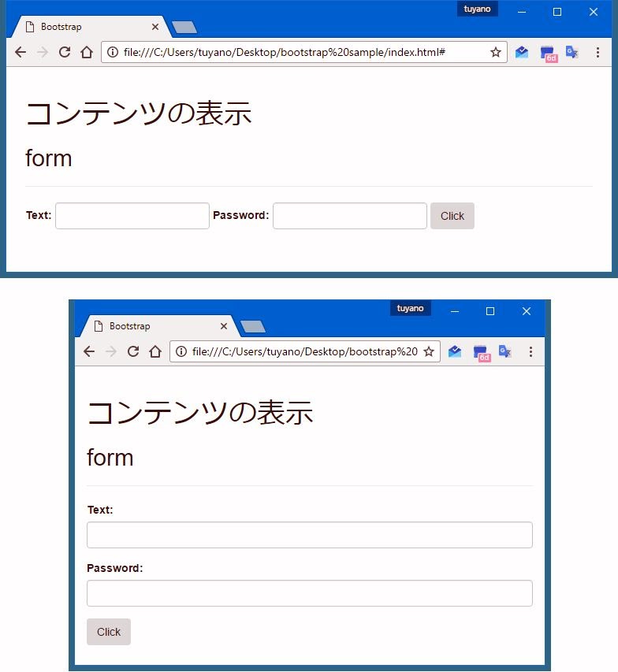Open the three-dot Chrome menu in the narrow window
This screenshot has height=672, width=618.
531,351
